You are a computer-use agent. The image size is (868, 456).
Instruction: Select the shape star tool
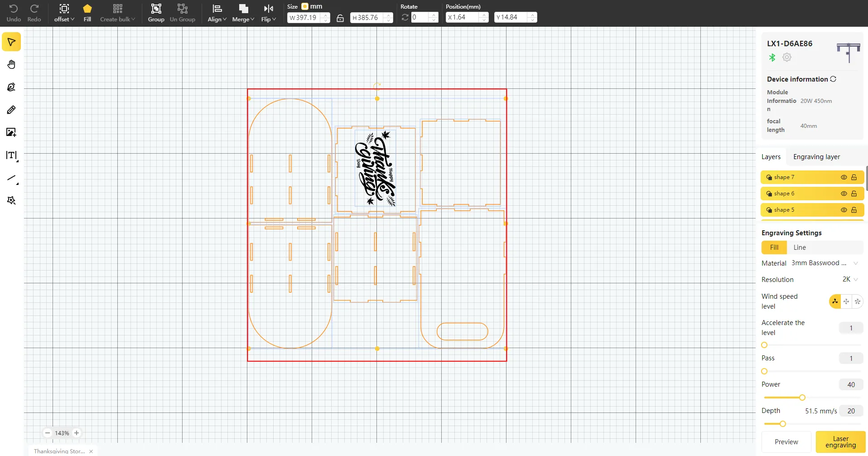(11, 200)
